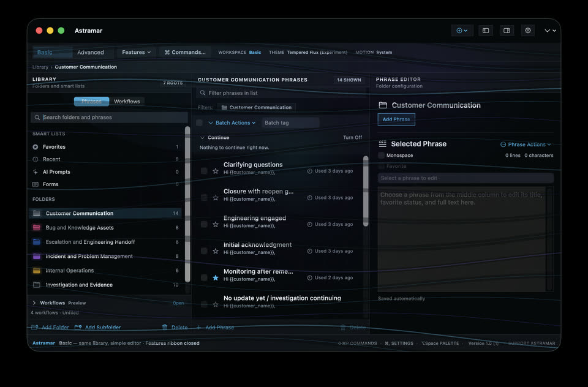The image size is (588, 387).
Task: Open the AI Prompts smart list
Action: [106, 171]
